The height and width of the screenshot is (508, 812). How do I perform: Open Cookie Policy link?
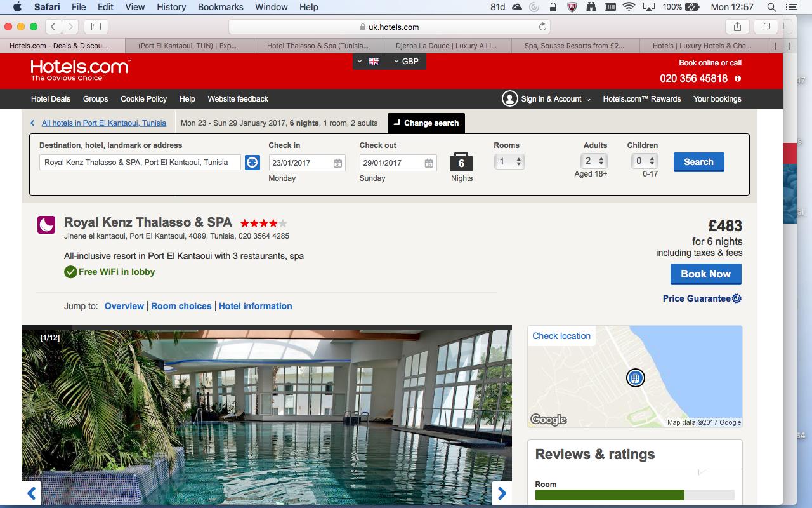tap(144, 99)
